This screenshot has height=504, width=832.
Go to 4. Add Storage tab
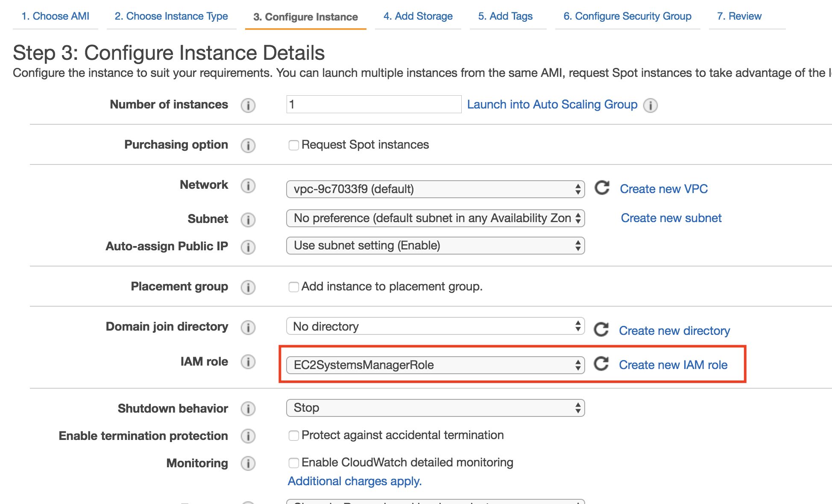(418, 16)
